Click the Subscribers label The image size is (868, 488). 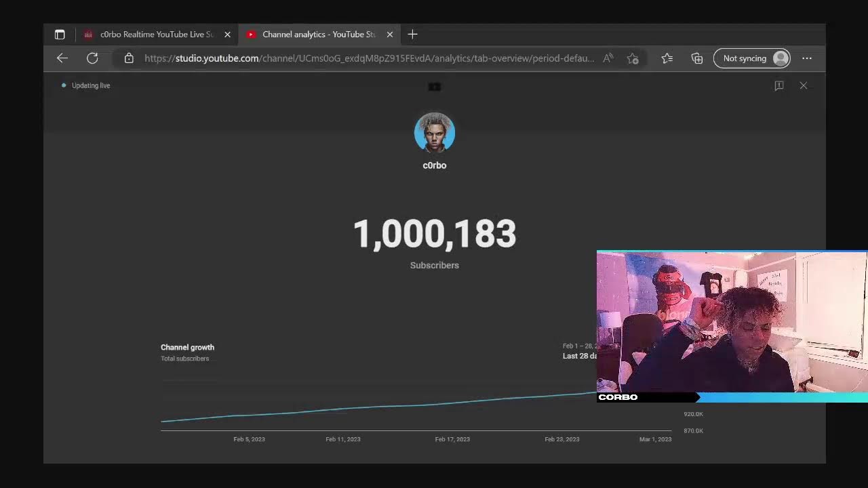tap(435, 265)
